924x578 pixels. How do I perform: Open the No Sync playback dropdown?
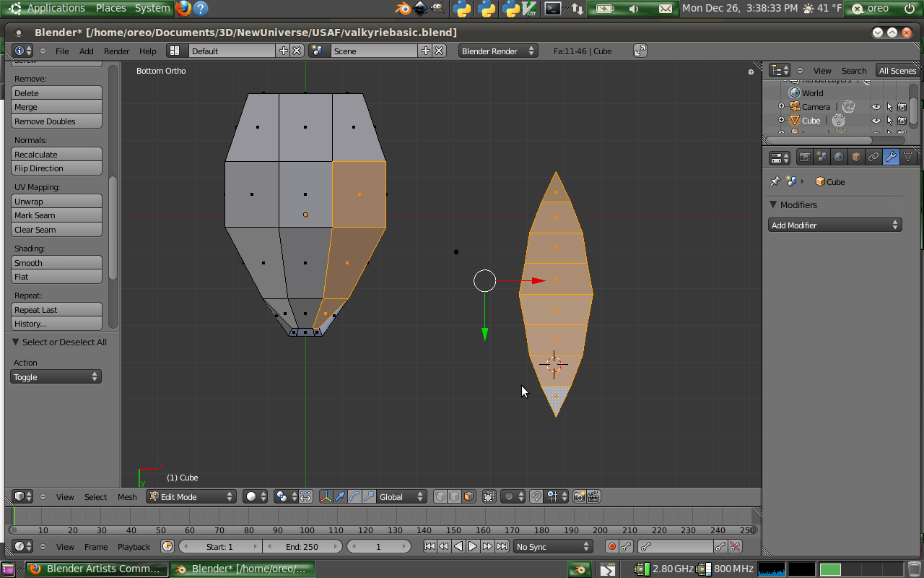coord(553,547)
